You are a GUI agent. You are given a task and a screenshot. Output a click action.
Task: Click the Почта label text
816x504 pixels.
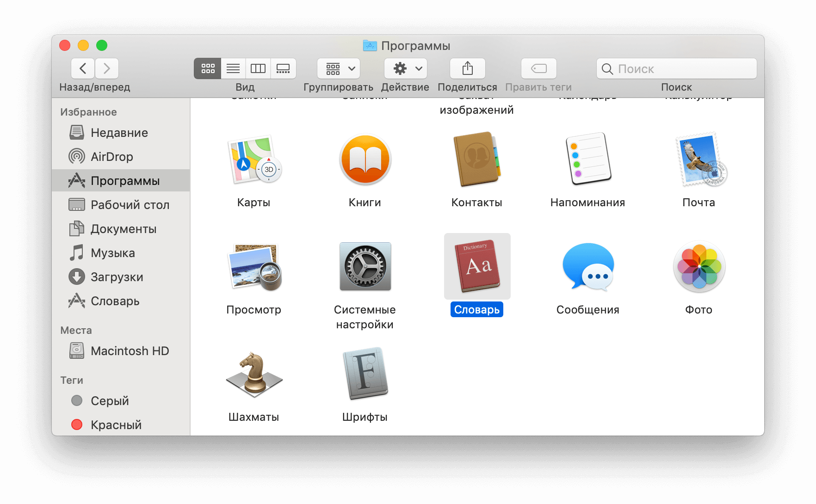point(699,203)
